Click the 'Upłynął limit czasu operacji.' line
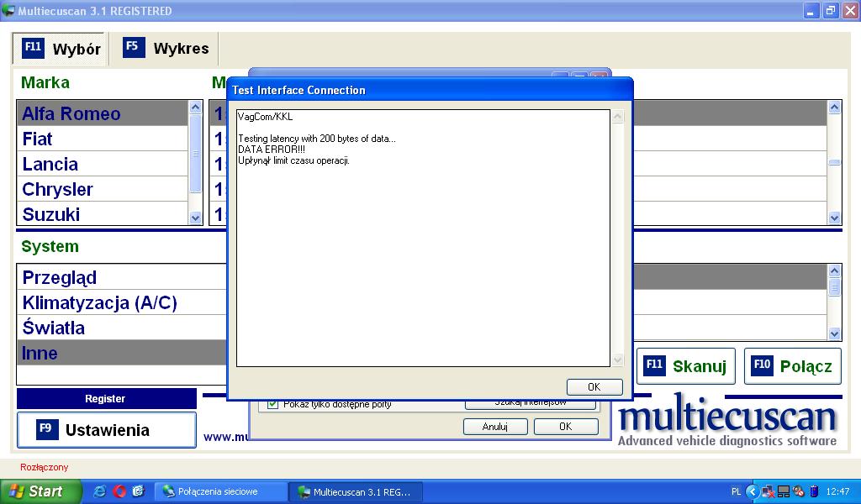 tap(293, 160)
